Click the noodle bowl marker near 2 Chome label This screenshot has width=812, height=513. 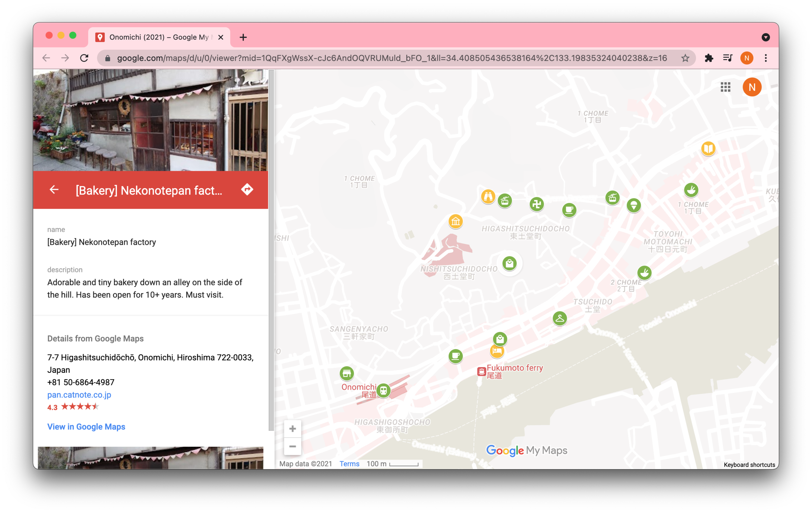click(x=644, y=273)
